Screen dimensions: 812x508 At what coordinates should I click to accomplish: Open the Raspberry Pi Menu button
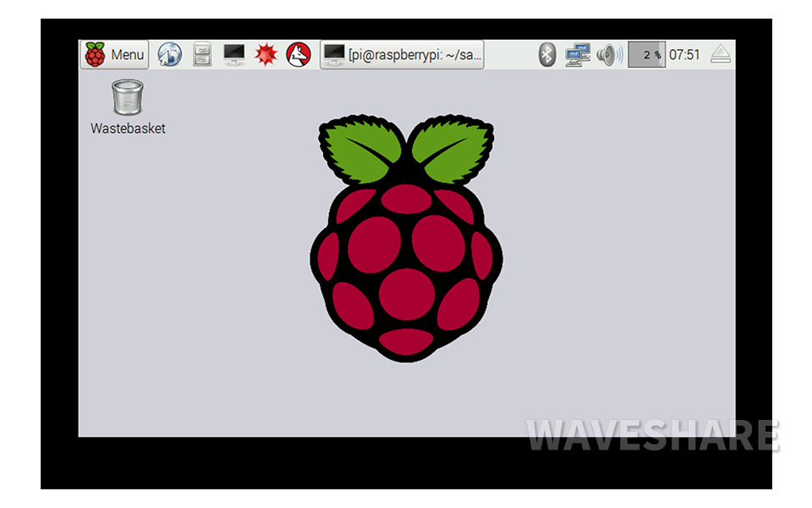[114, 55]
